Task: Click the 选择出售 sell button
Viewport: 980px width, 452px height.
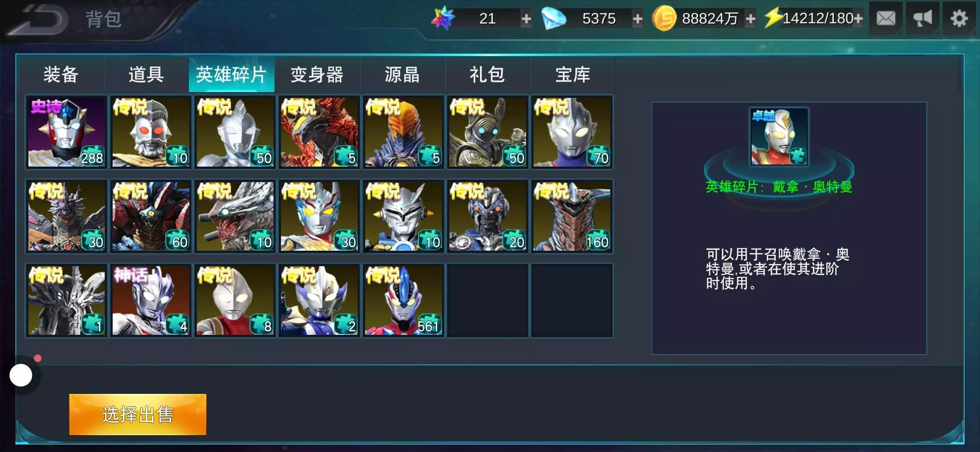Action: 138,414
